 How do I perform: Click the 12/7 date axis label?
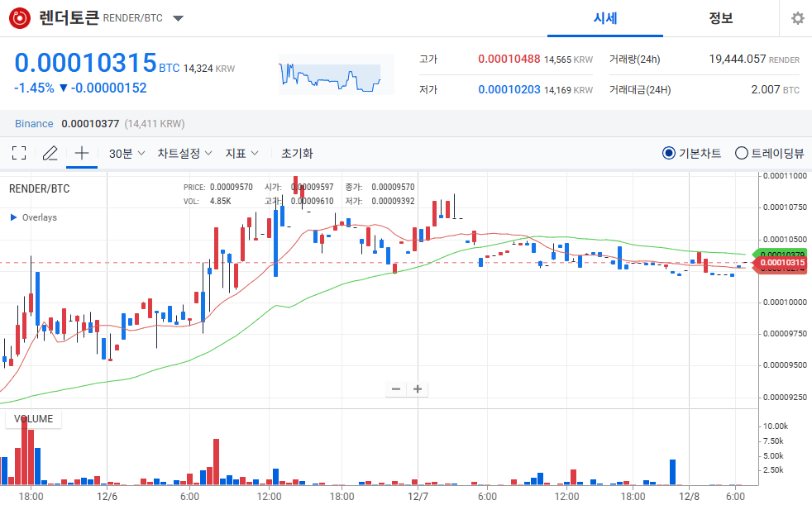(418, 497)
